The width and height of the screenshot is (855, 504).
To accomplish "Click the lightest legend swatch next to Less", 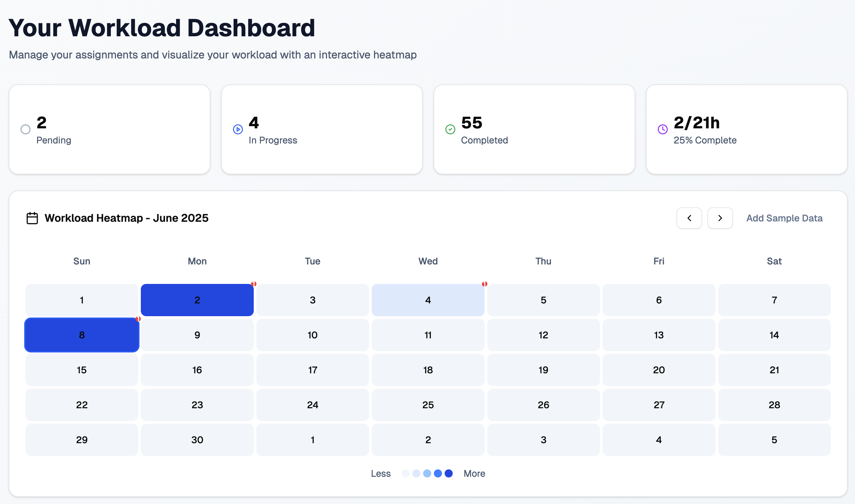I will tap(405, 473).
